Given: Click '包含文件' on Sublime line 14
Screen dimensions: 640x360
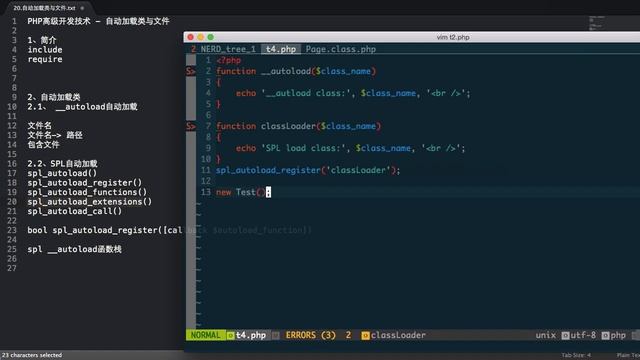Looking at the screenshot, I should pyautogui.click(x=43, y=144).
